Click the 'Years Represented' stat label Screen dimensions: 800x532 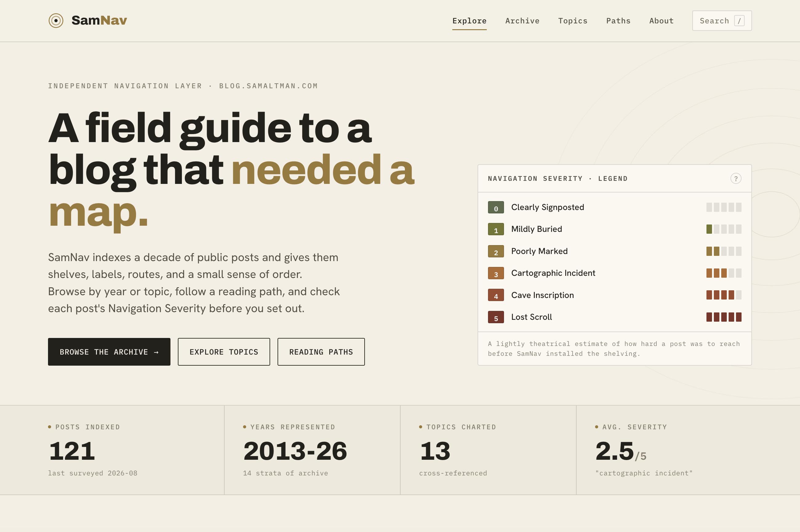click(293, 427)
